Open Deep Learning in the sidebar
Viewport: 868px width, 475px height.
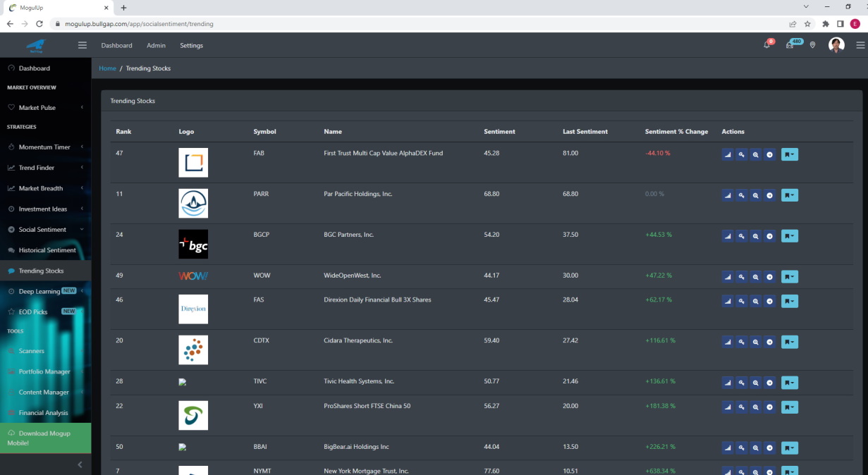pos(45,291)
